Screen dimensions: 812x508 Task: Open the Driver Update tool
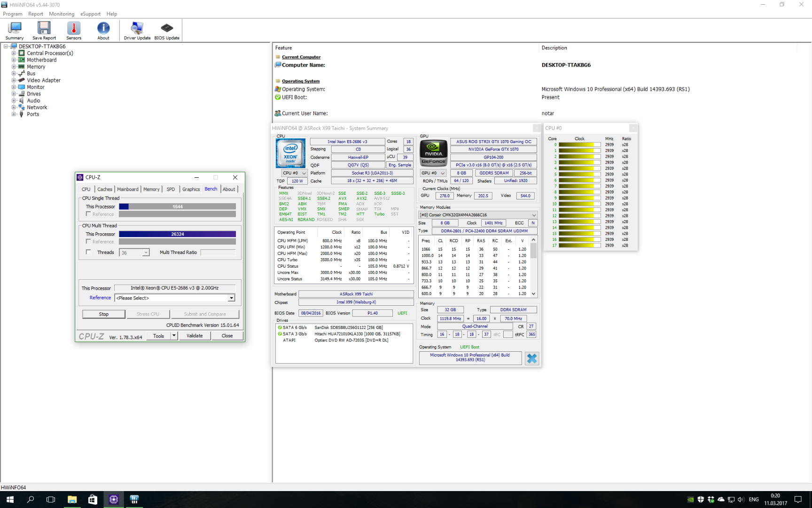(137, 31)
